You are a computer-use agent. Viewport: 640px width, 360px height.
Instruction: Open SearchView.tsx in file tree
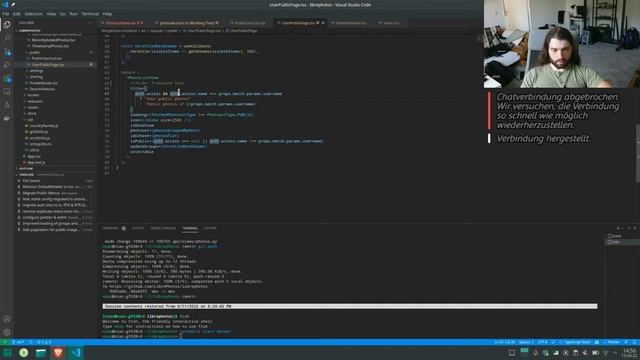pyautogui.click(x=42, y=89)
